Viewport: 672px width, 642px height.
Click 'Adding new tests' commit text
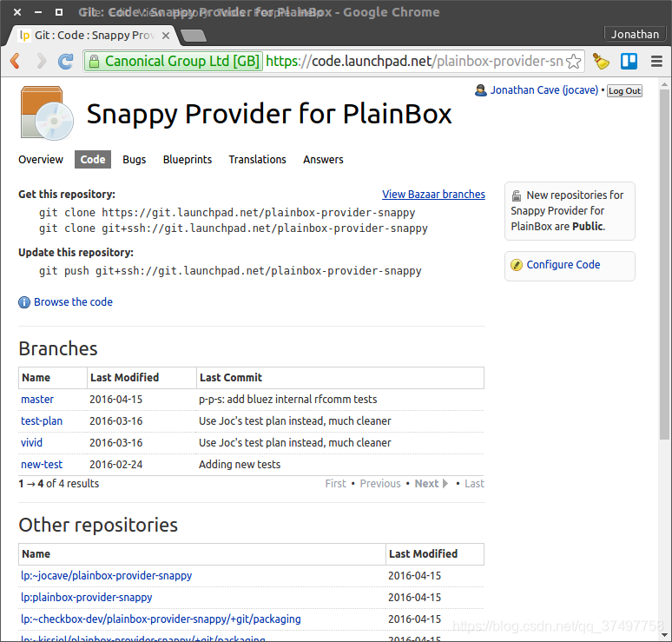pyautogui.click(x=240, y=465)
